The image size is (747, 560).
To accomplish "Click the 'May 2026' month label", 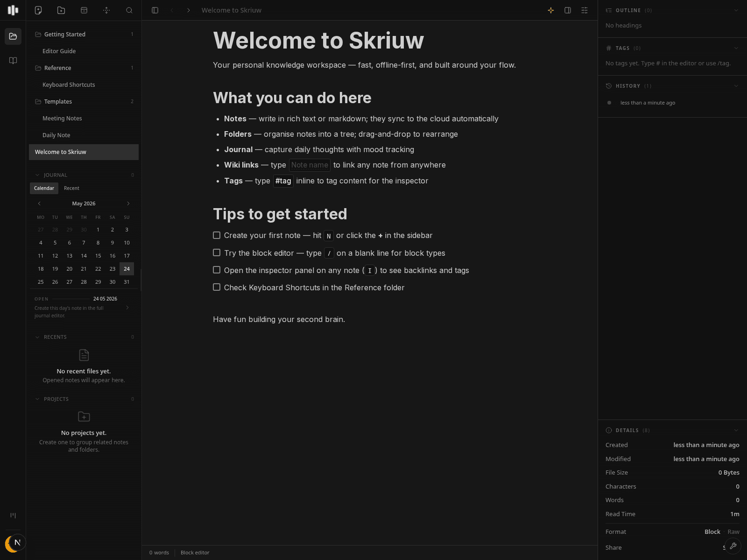I will (84, 203).
